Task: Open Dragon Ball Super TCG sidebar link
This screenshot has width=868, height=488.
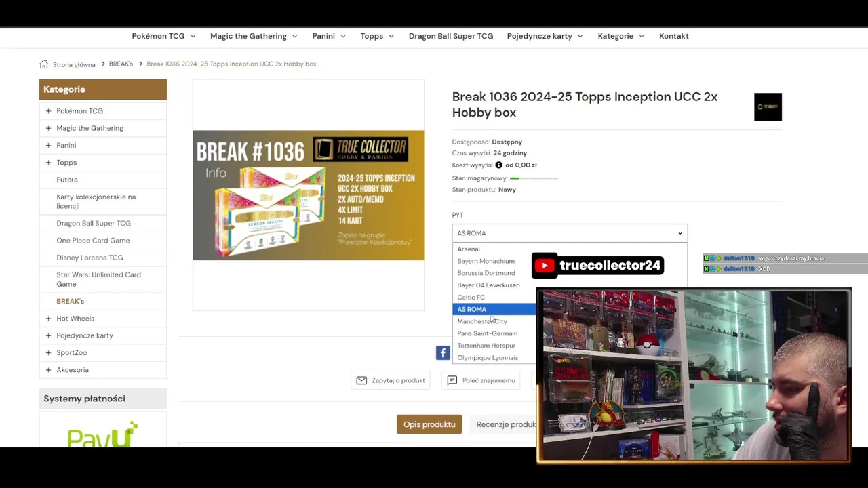Action: point(94,223)
